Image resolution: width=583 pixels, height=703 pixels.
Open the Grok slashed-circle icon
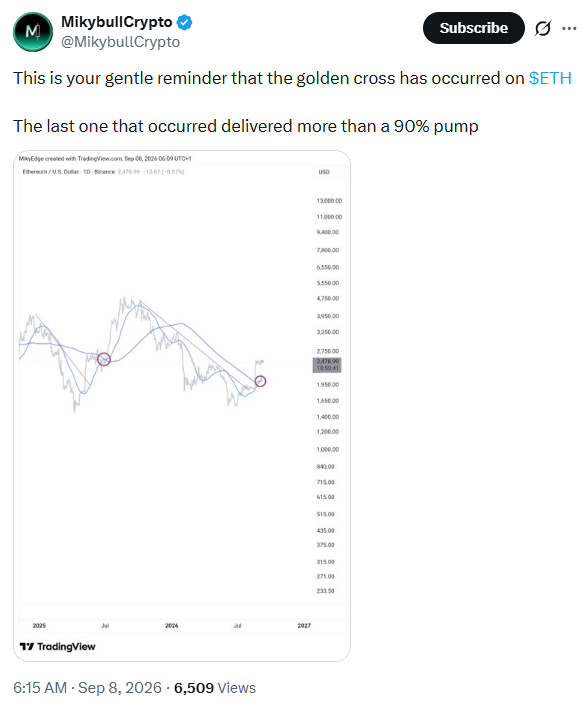click(543, 29)
